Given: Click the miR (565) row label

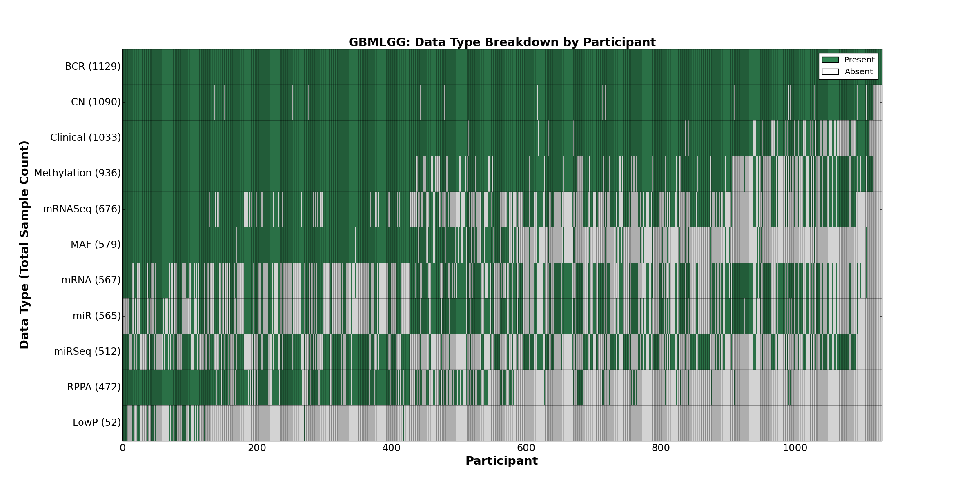Looking at the screenshot, I should pos(96,316).
